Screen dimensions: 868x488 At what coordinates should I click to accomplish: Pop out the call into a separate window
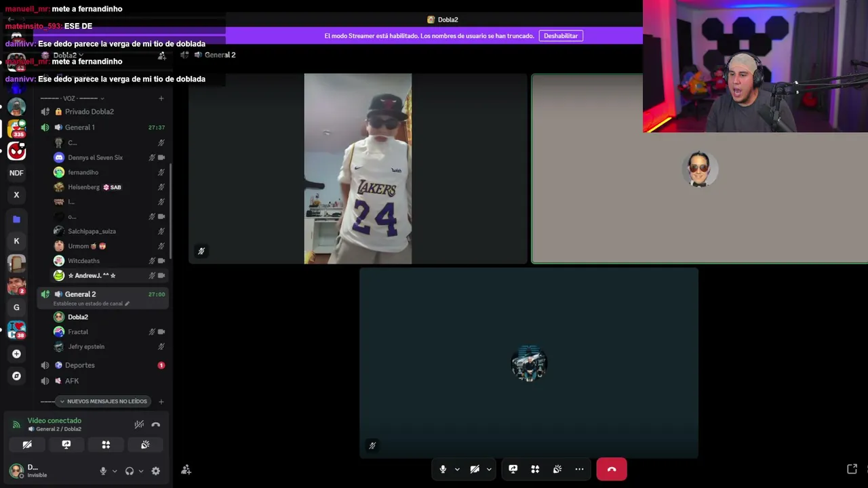tap(852, 469)
